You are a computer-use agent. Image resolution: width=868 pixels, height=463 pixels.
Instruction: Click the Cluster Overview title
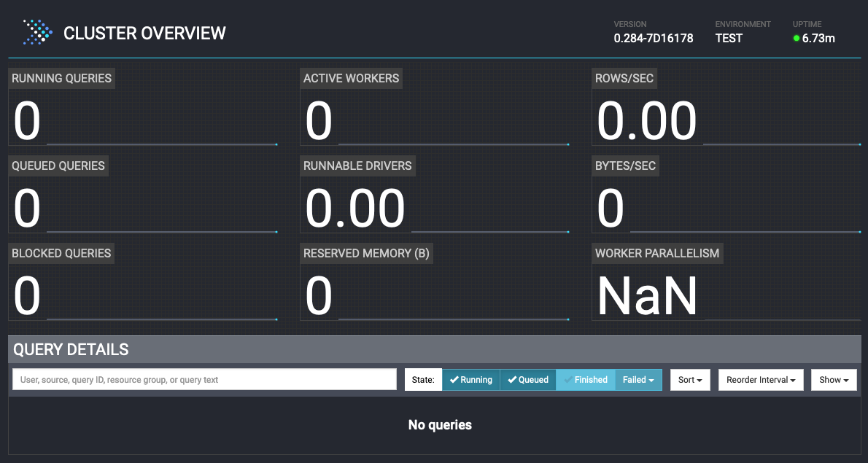[x=144, y=34]
